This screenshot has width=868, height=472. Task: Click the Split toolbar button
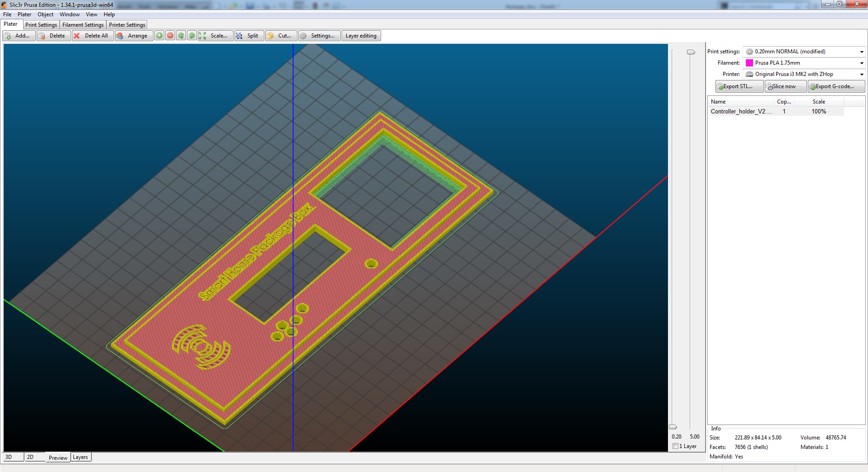(x=249, y=36)
